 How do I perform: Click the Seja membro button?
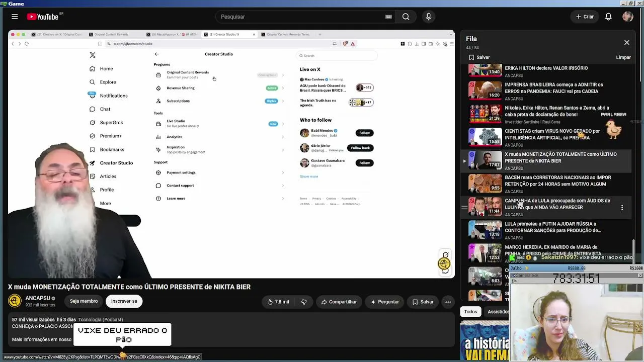click(x=84, y=301)
